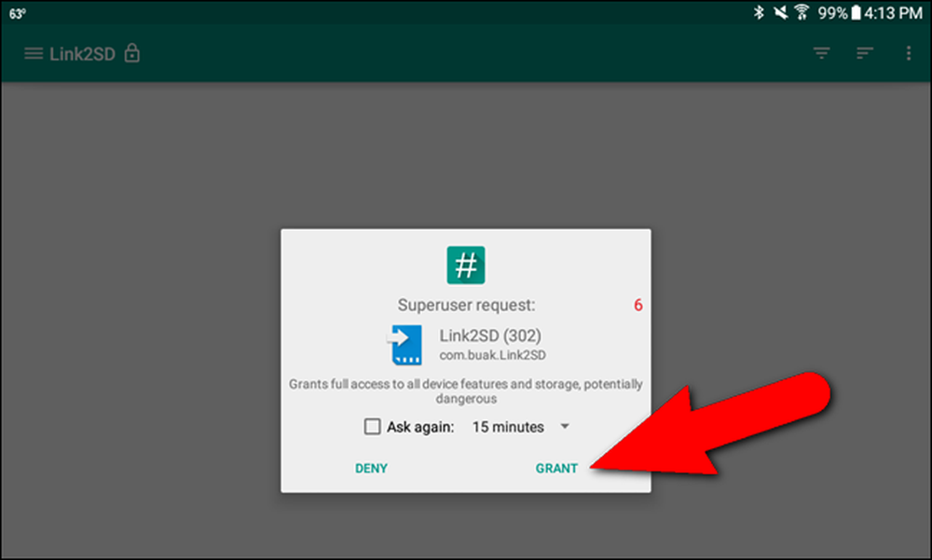Tap the 63° temperature indicator
Screen dimensions: 932x560
point(17,13)
